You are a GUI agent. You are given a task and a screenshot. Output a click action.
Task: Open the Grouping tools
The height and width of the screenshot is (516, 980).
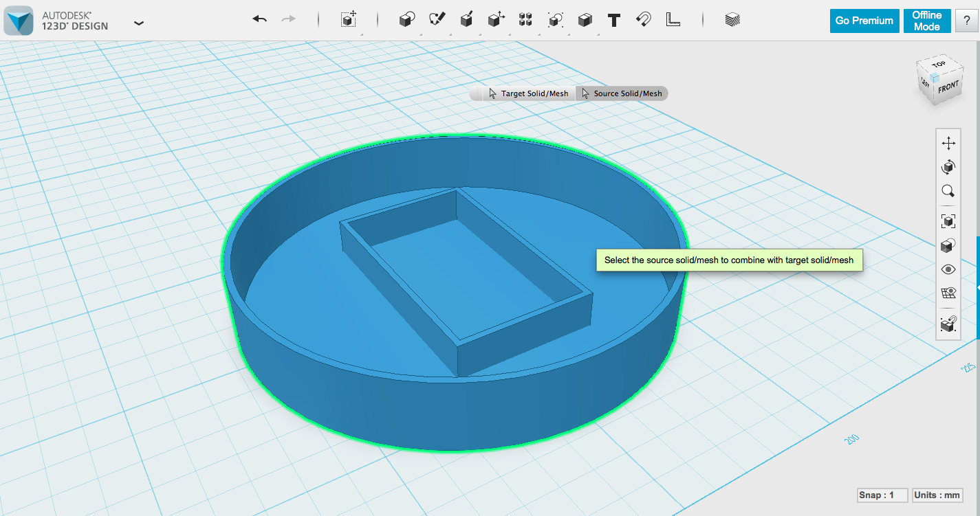click(x=555, y=20)
